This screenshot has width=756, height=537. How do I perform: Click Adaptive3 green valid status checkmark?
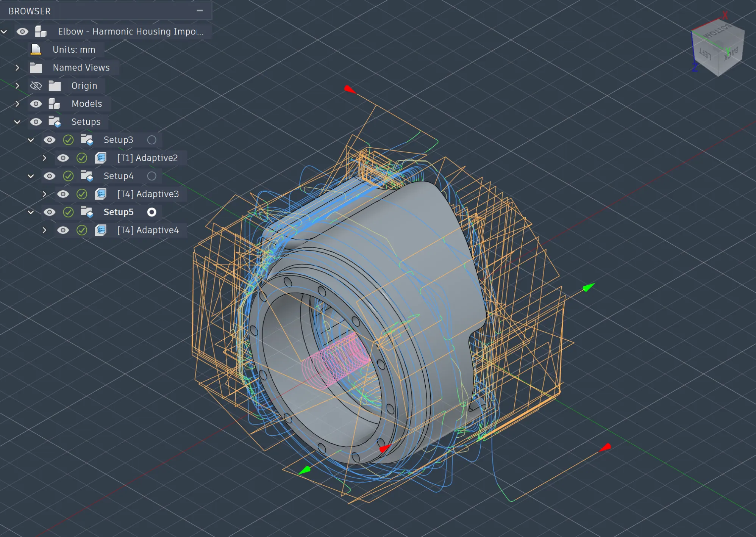coord(82,194)
